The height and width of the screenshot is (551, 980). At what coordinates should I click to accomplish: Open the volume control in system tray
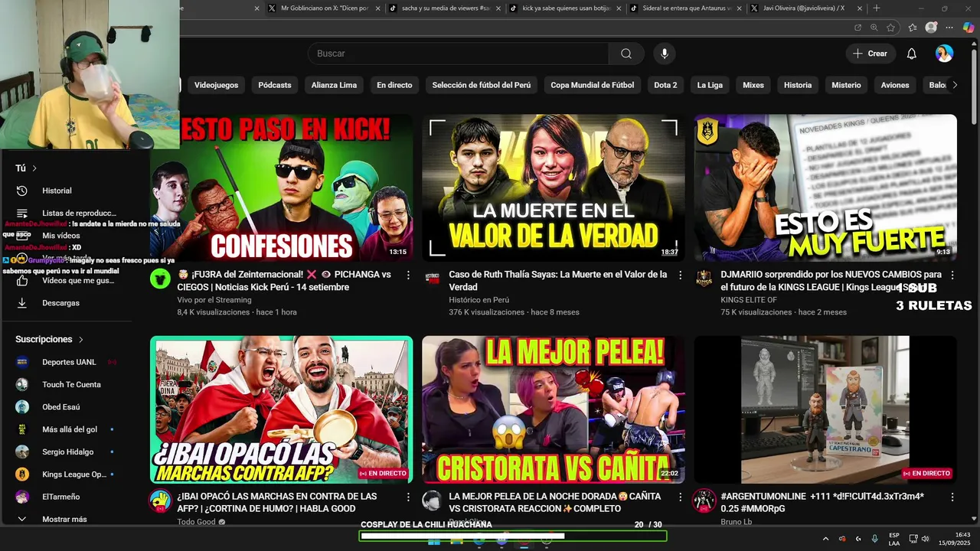pos(925,539)
